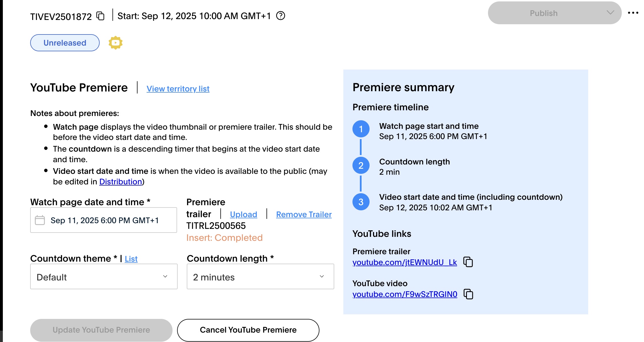The width and height of the screenshot is (644, 342).
Task: Expand the Publish button dropdown arrow
Action: pos(610,13)
